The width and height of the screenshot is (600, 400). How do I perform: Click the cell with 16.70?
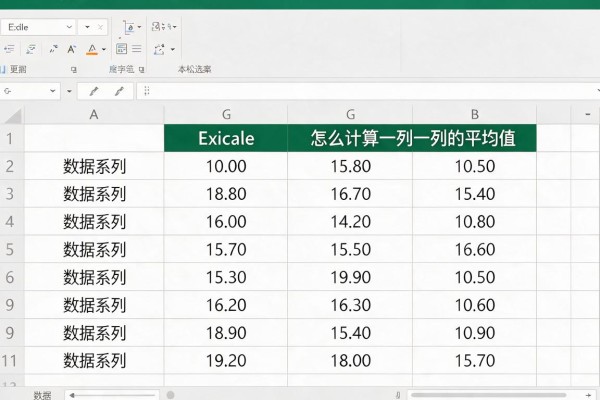click(x=350, y=194)
